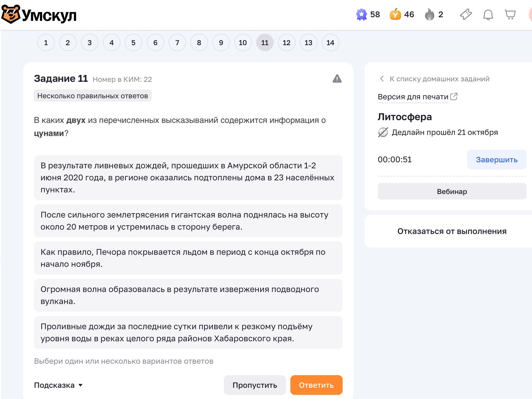Open the star rating badge showing 58

point(362,14)
